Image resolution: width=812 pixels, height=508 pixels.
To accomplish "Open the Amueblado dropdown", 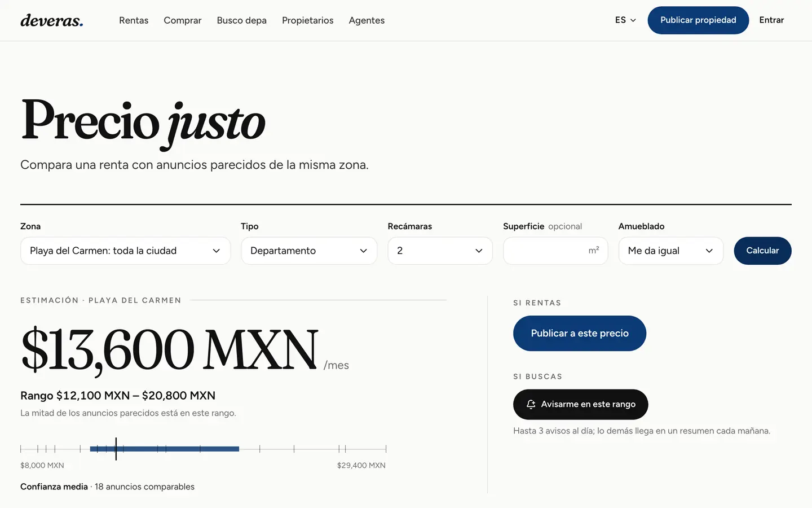I will click(671, 251).
